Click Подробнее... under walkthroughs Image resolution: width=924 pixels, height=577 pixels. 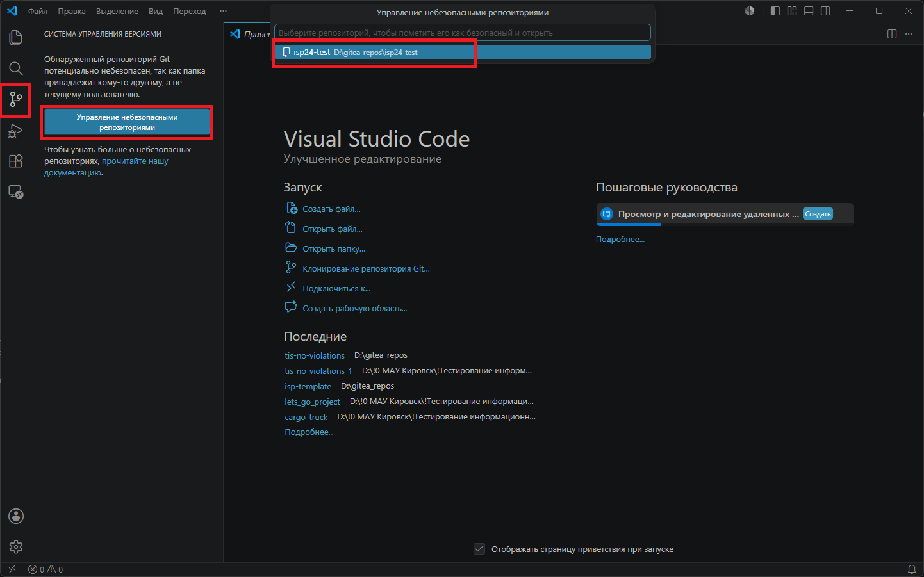click(620, 239)
